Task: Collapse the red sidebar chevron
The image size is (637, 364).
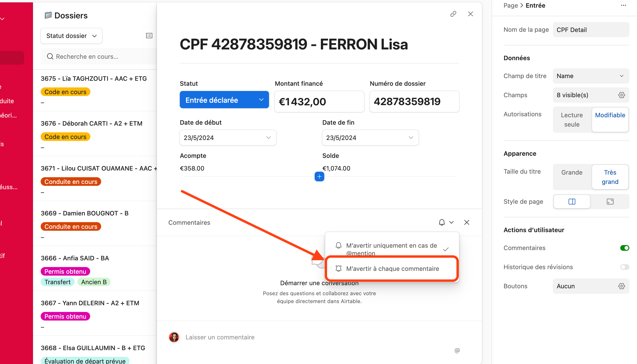Action: 2,19
